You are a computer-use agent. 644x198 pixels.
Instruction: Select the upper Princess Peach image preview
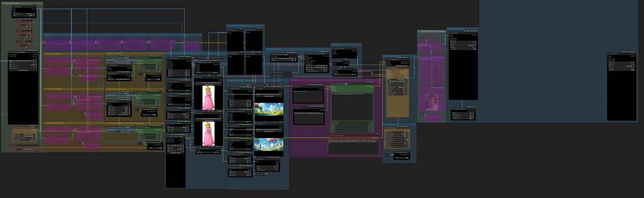click(x=208, y=98)
